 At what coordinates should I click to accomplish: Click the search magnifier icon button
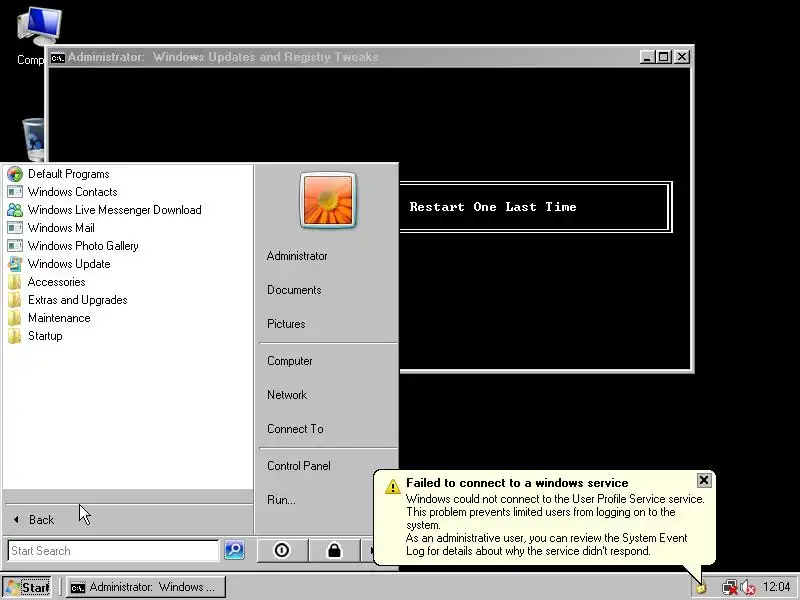(x=234, y=550)
